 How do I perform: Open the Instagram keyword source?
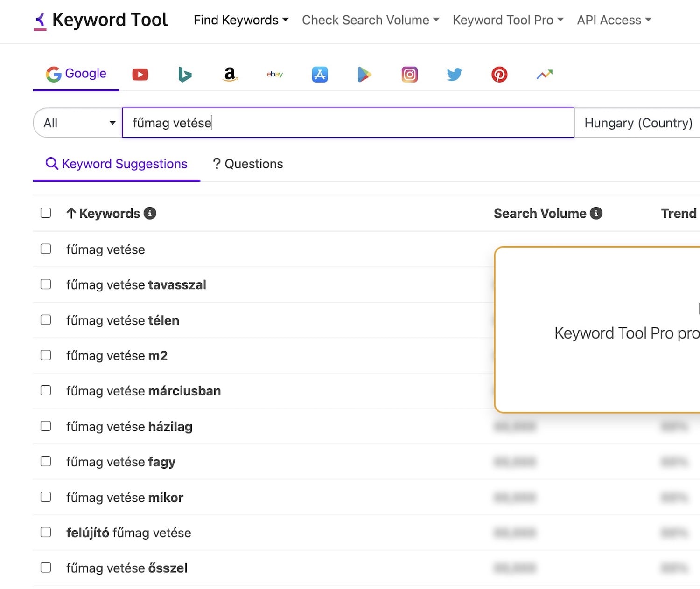point(409,75)
